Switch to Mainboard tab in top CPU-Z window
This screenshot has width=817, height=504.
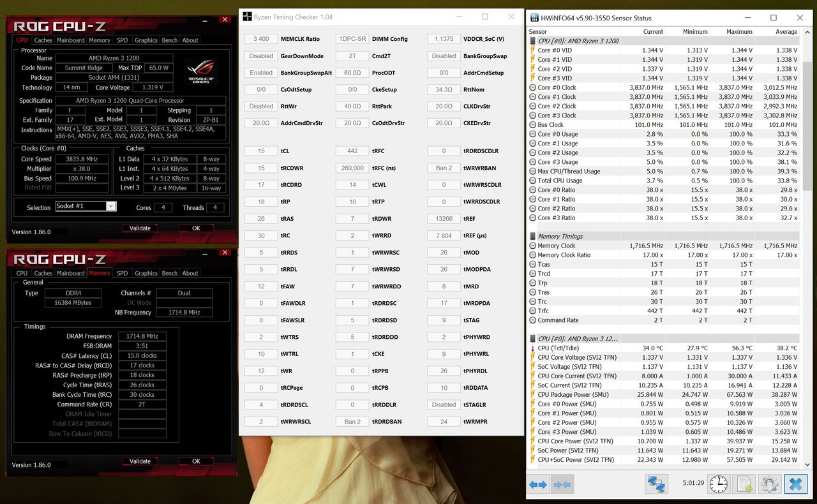[x=70, y=40]
